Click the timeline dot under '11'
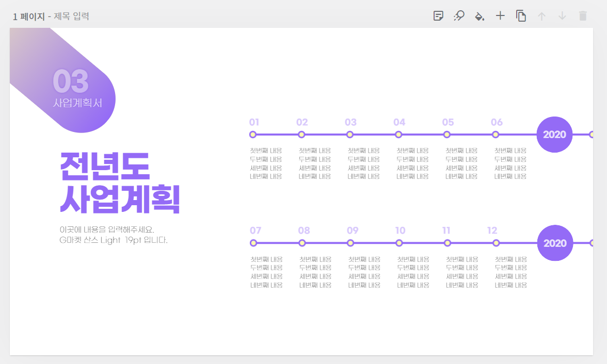This screenshot has height=364, width=607. click(448, 243)
